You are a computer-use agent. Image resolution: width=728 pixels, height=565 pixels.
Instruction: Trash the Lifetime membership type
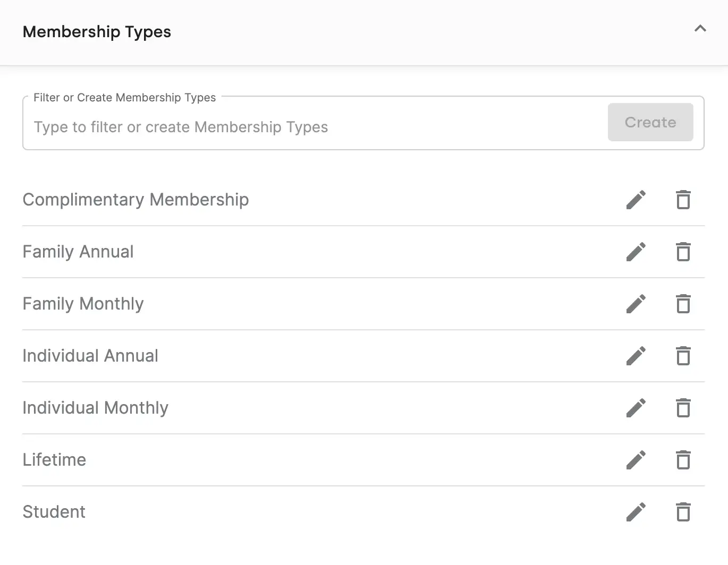pos(683,460)
